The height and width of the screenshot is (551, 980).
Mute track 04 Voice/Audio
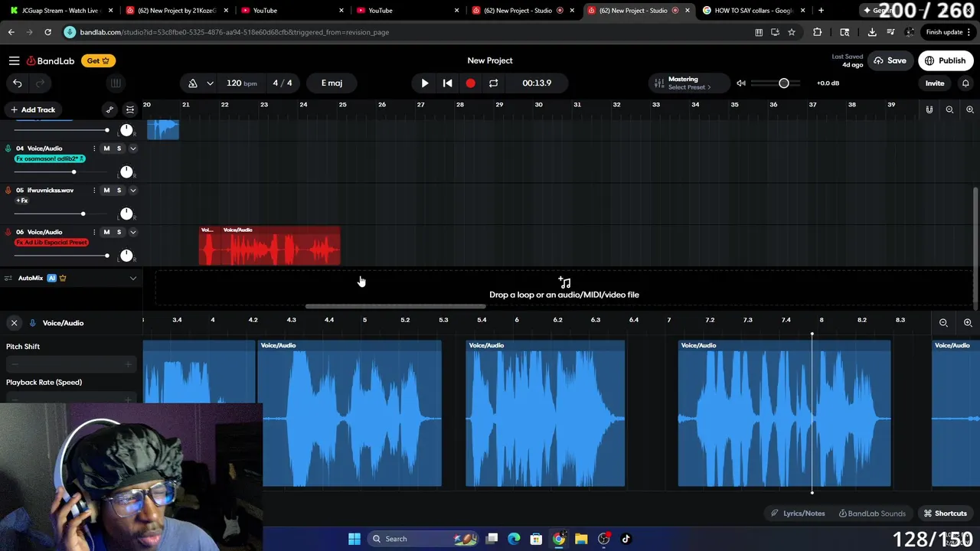[x=106, y=148]
